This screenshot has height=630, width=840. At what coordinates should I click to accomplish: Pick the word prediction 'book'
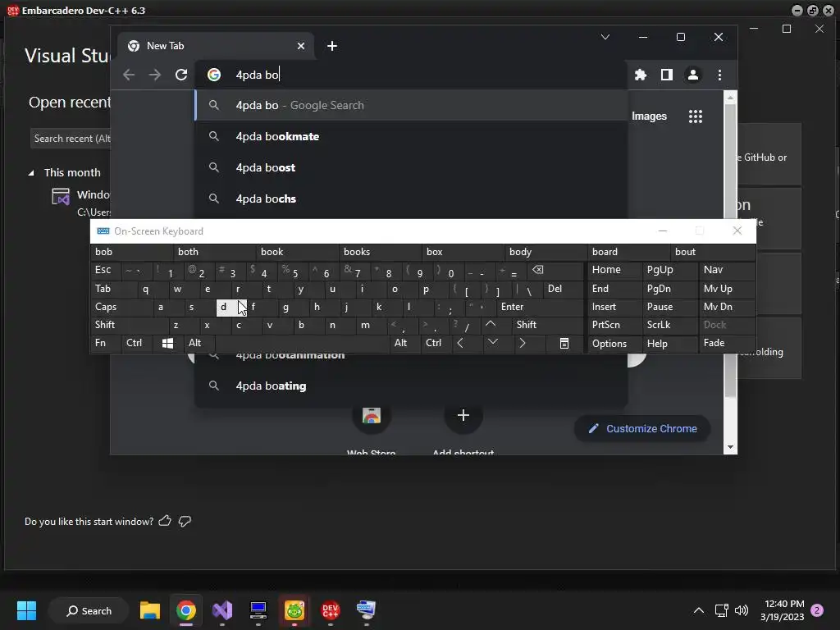pos(298,252)
